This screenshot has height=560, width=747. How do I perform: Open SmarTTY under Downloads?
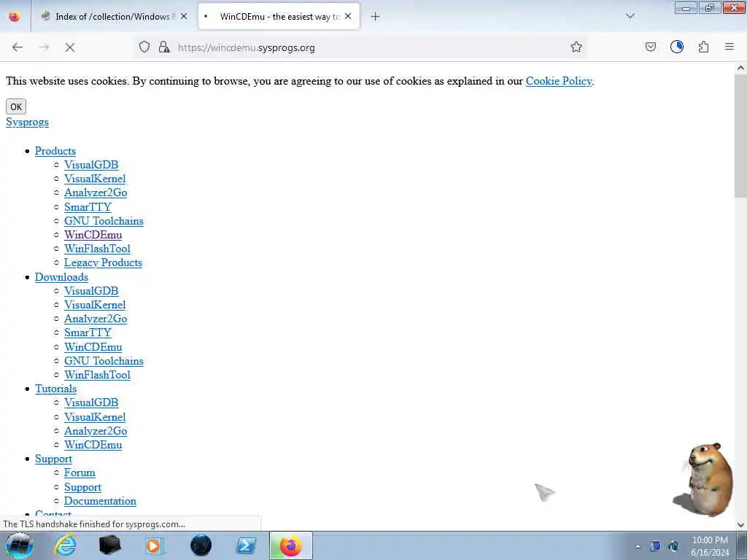tap(88, 332)
